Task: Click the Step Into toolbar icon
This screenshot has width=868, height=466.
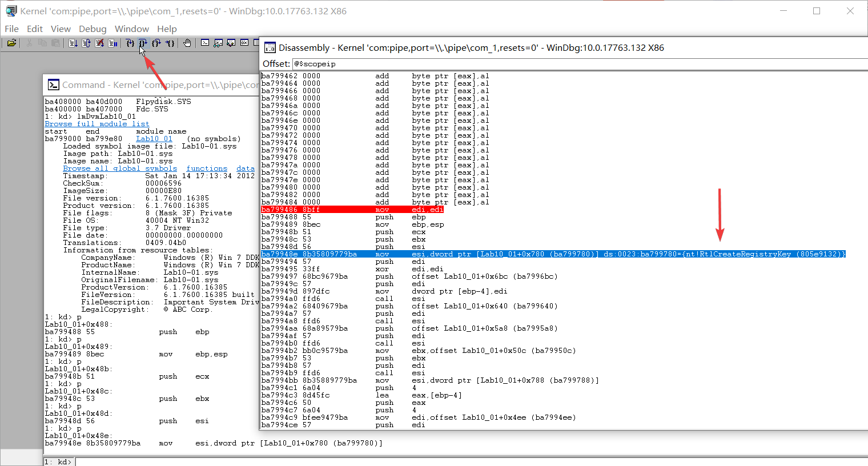Action: tap(130, 43)
